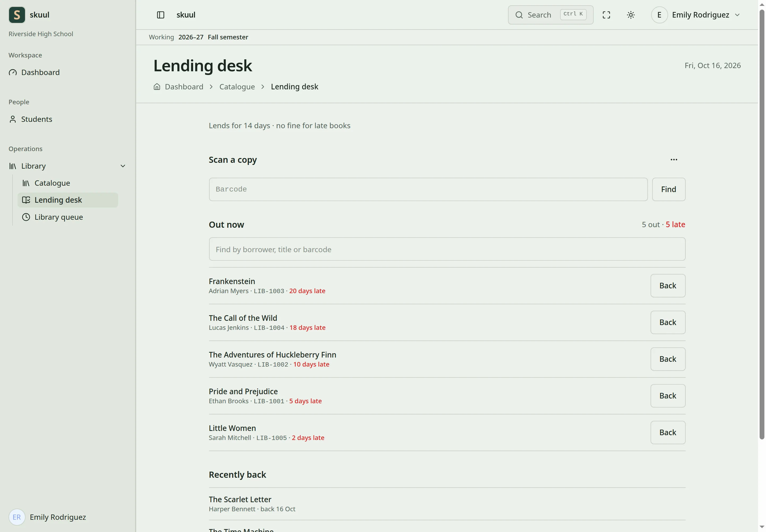Click the Ctrl K shortcut badge
Screen dimensions: 766x532
tap(573, 14)
